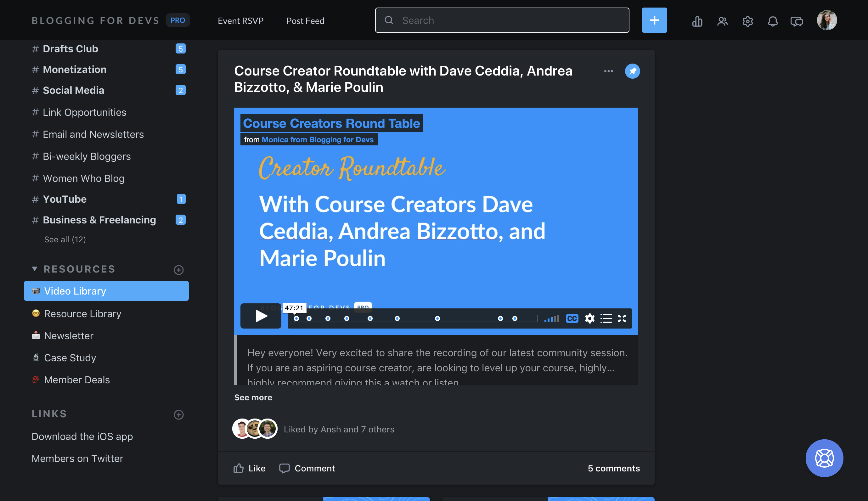Jump to the first chapter marker dot
868x501 pixels.
click(x=296, y=318)
